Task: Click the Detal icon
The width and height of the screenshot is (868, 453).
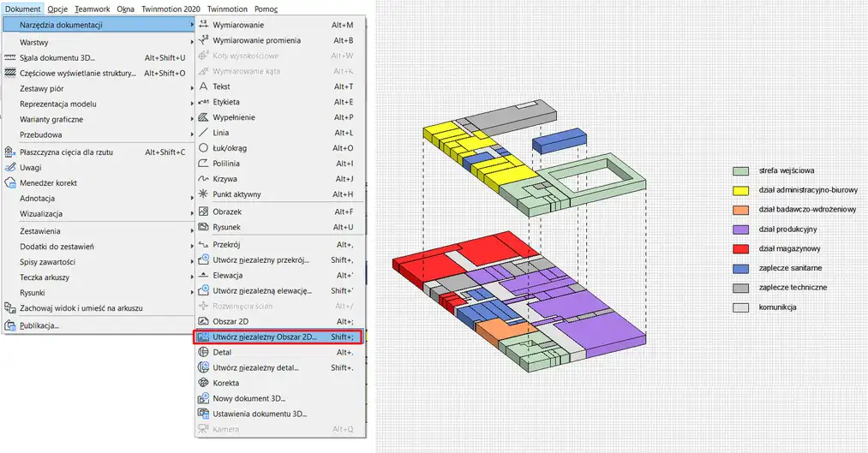Action: coord(203,352)
